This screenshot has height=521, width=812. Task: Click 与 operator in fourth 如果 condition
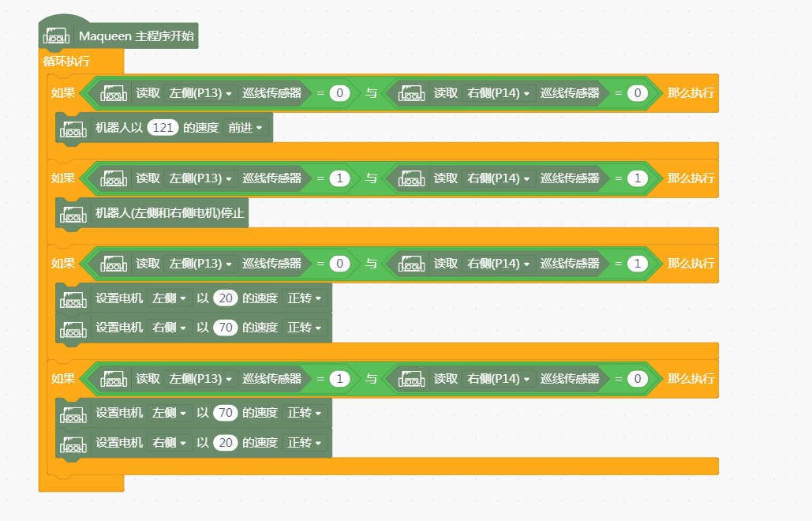(372, 379)
